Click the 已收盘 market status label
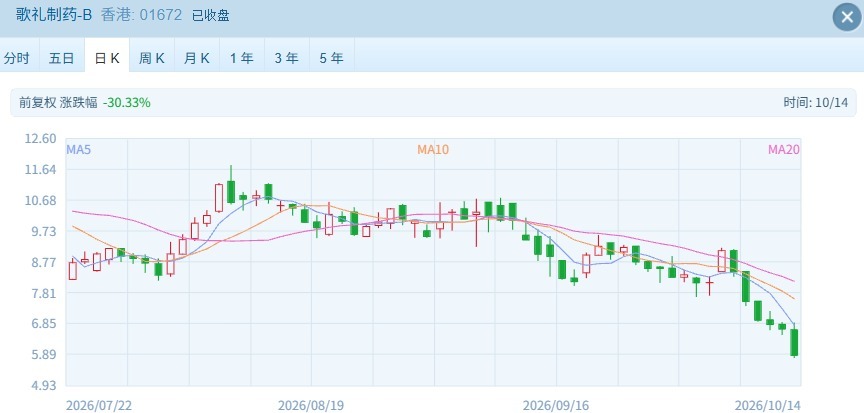Viewport: 864px width, 413px height. 210,15
